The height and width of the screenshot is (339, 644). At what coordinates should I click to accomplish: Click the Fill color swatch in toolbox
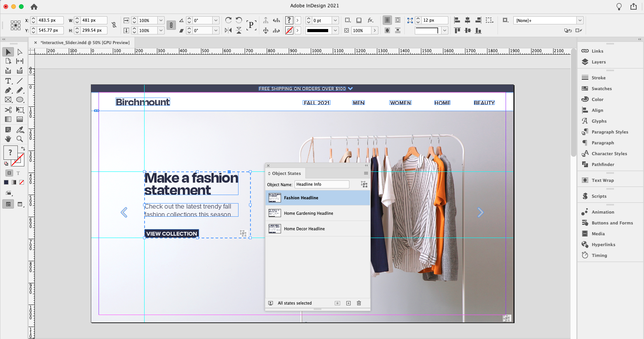[x=10, y=153]
